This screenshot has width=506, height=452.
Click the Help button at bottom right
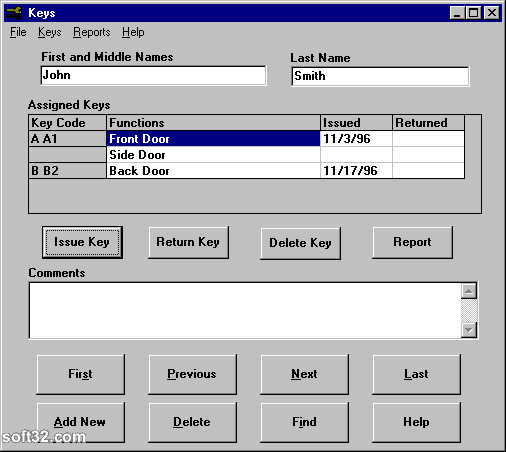click(416, 422)
